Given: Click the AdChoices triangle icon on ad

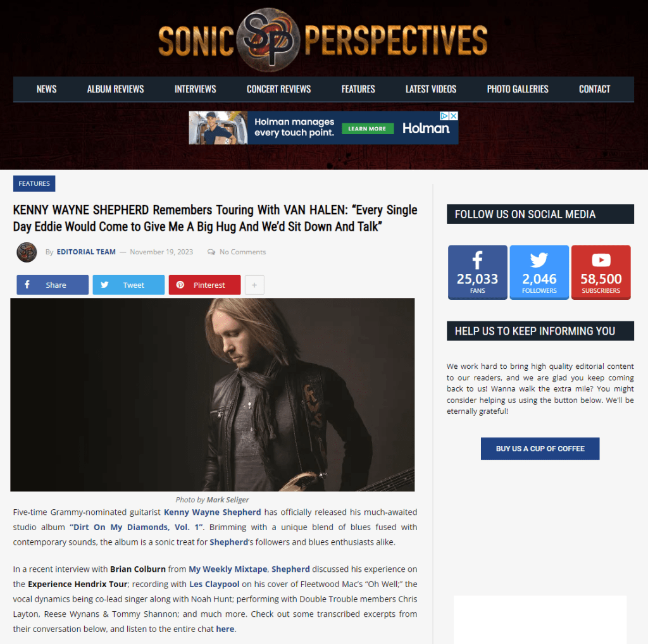Looking at the screenshot, I should 444,116.
